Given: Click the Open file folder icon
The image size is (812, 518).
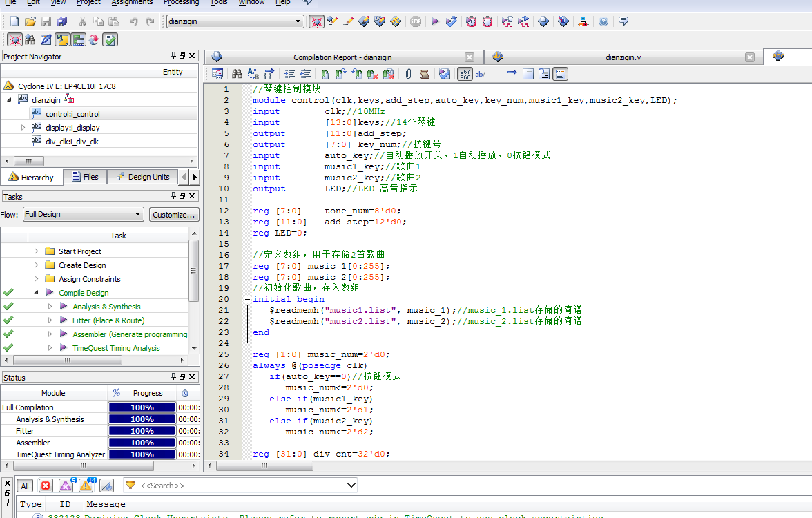Looking at the screenshot, I should pos(30,21).
